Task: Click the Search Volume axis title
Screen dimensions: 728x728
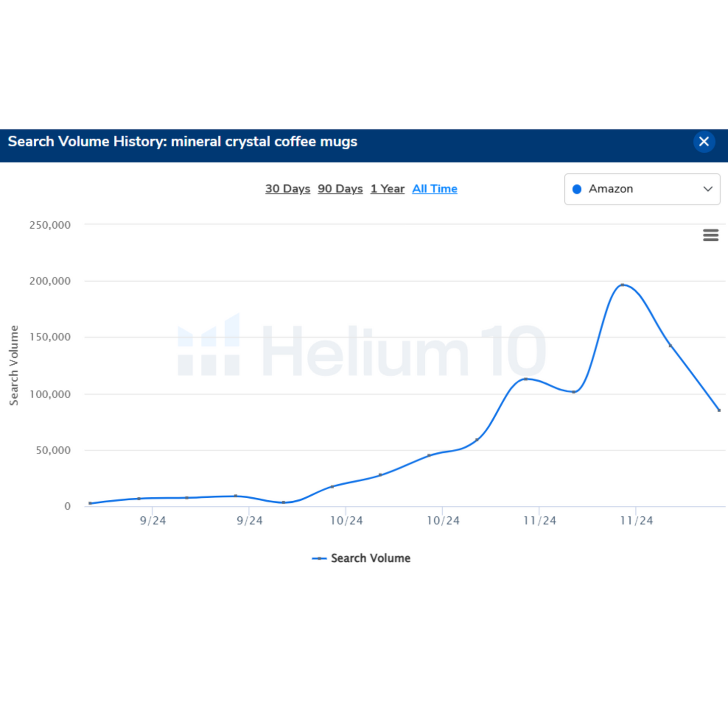Action: 14,365
